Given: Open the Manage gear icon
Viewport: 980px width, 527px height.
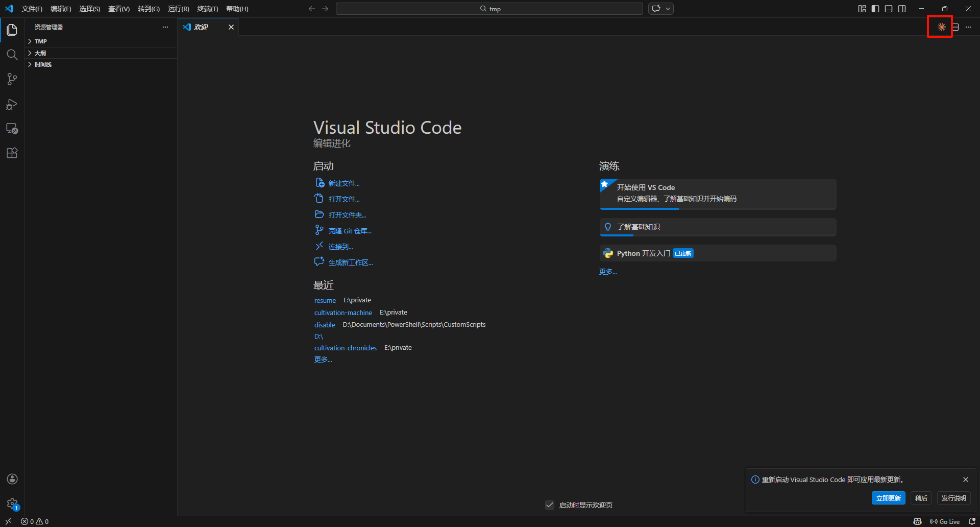Looking at the screenshot, I should pyautogui.click(x=12, y=504).
